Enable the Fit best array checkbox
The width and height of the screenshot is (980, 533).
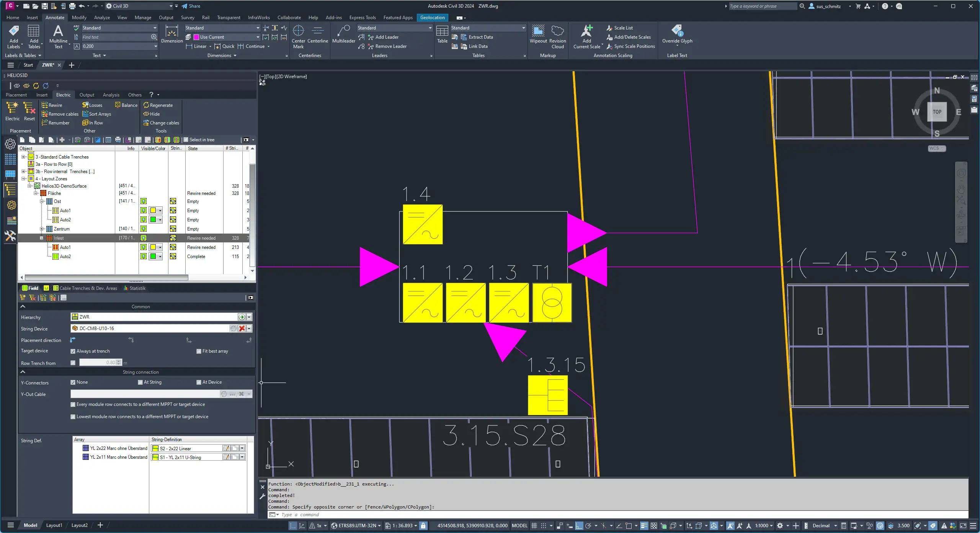point(199,351)
